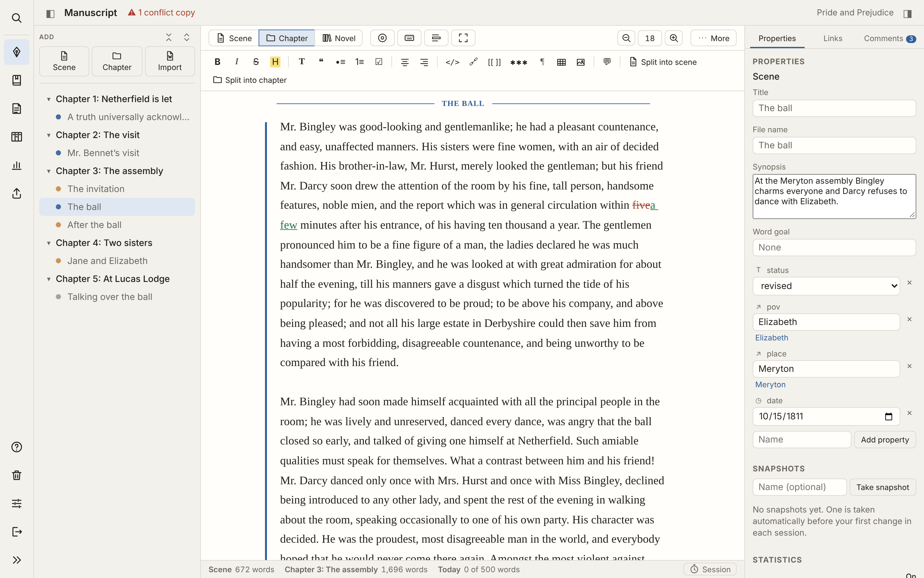Expand the sidebar with double chevron
Screen dimensions: 924x578
coord(16,560)
